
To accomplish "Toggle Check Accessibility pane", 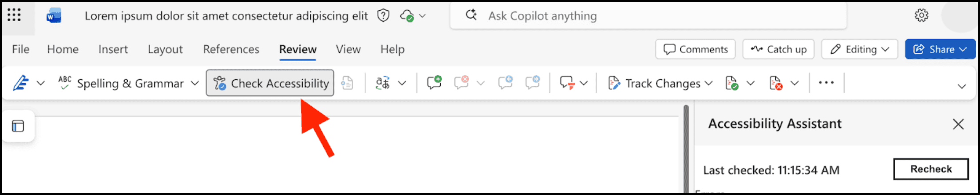I will 270,83.
